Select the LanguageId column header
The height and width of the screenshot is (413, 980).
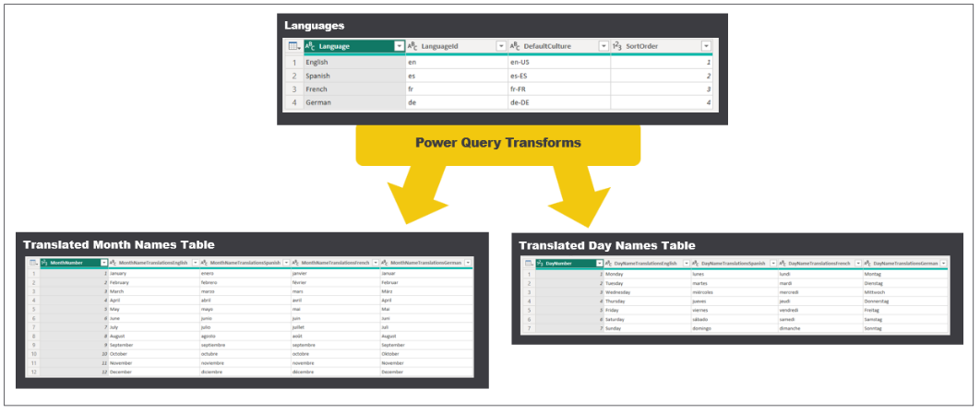456,46
